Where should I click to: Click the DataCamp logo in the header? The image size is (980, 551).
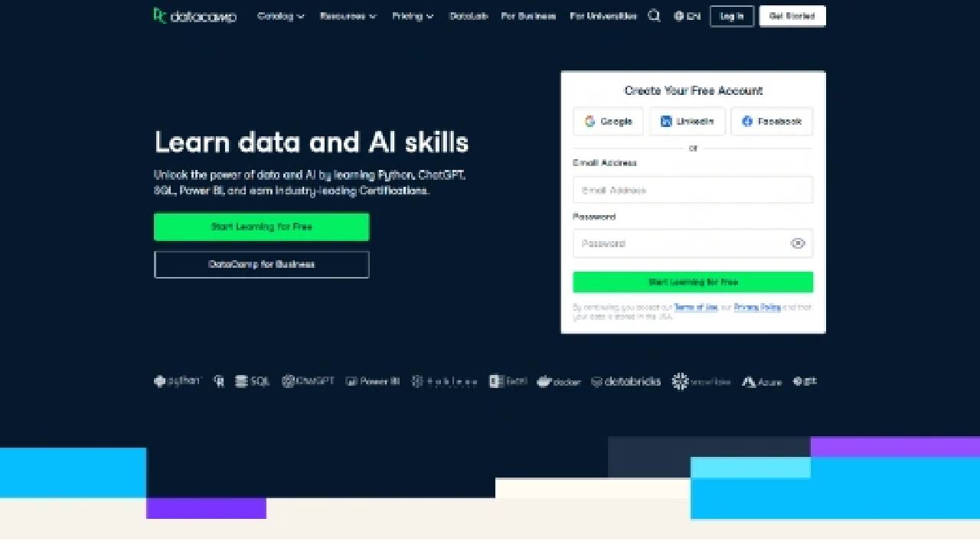(194, 15)
